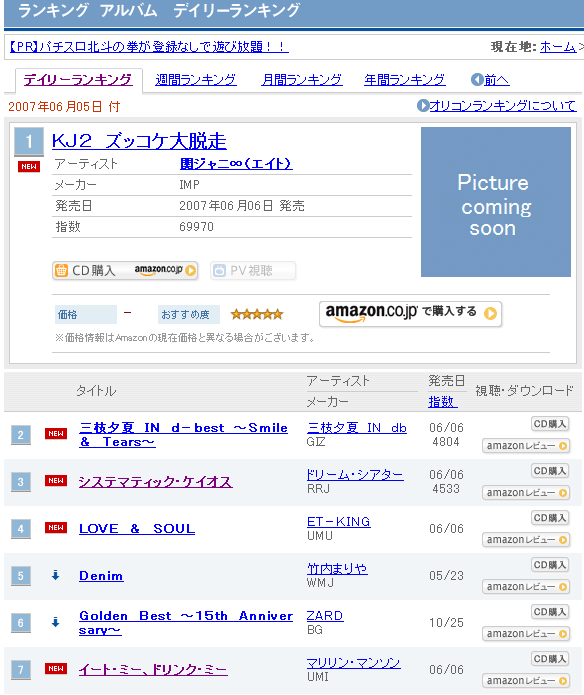
Task: Click the PR パチスロ北斗の拳 ad link
Action: click(x=149, y=46)
